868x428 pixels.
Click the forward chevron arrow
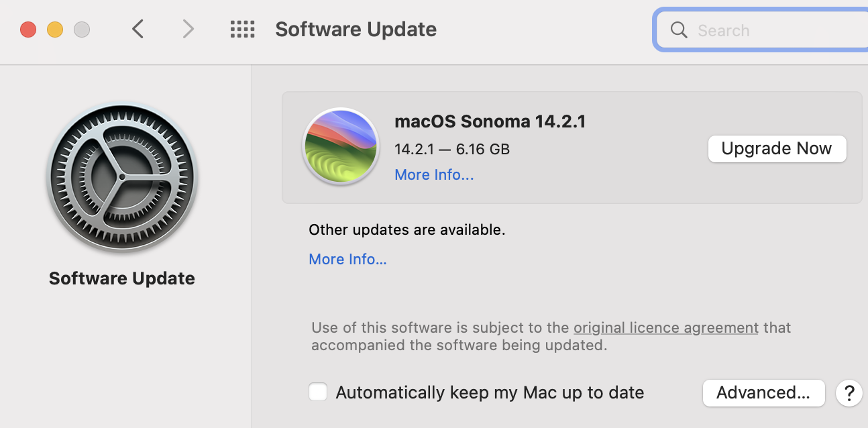click(188, 29)
